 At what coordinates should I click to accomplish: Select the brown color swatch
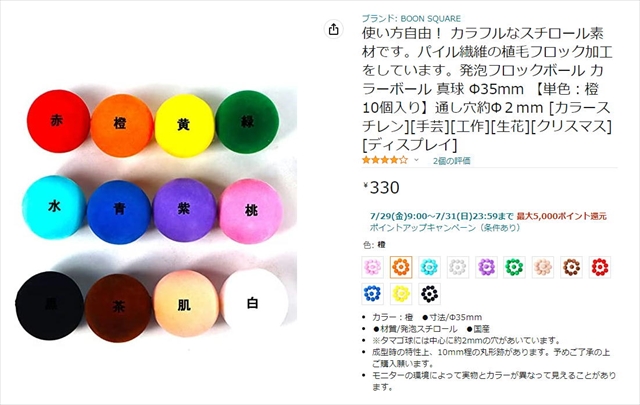click(x=571, y=267)
